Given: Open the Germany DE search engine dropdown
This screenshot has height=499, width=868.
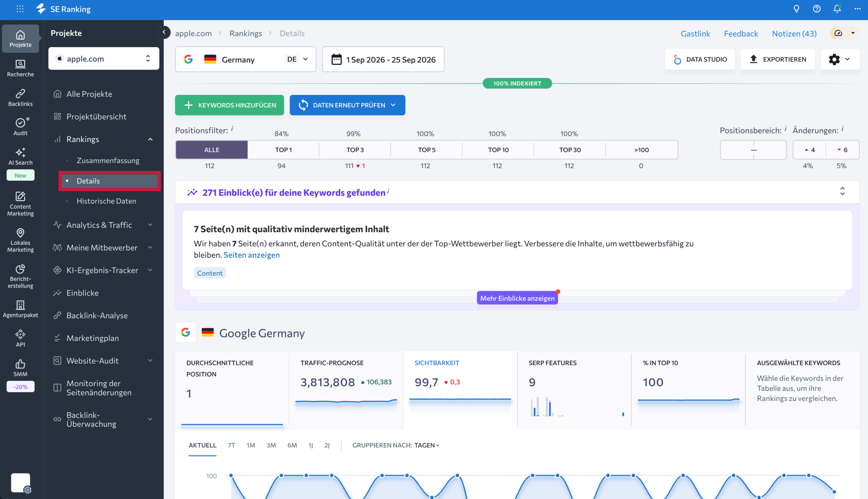Looking at the screenshot, I should [245, 59].
